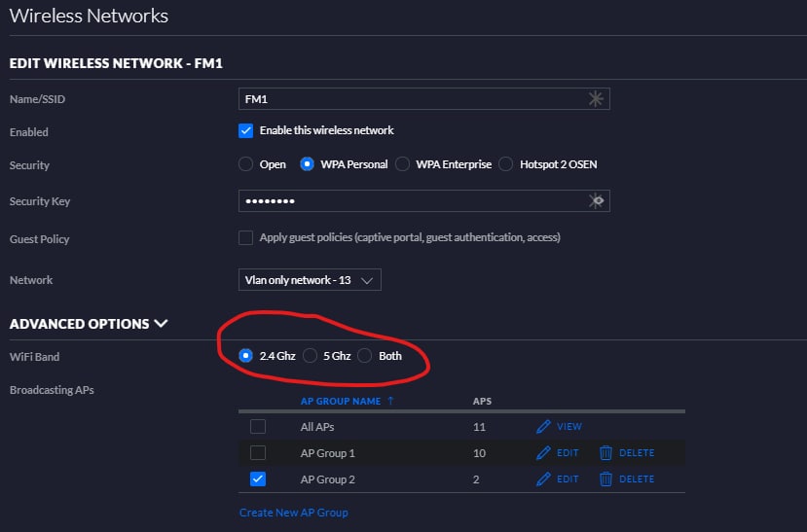Click DELETE link for AP Group 2
Image resolution: width=807 pixels, height=532 pixels.
[637, 479]
